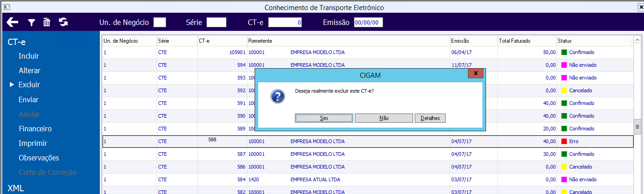Screen dimensions: 644x194
Task: Select CT-e number 593 cell
Action: point(241,78)
